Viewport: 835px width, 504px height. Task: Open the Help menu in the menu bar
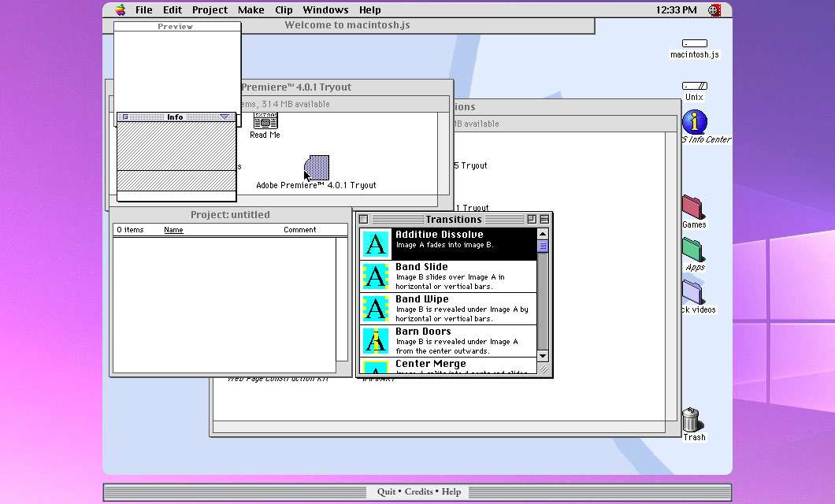(x=369, y=9)
